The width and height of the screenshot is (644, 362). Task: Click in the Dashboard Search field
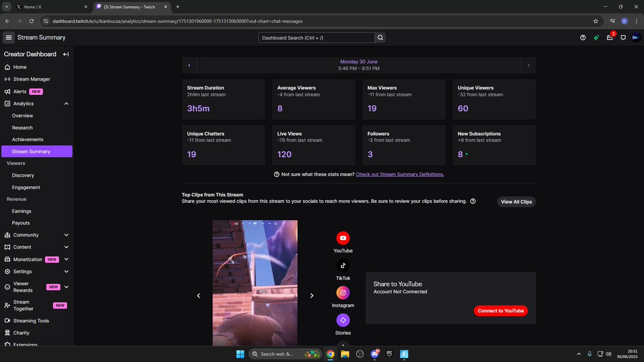(317, 38)
